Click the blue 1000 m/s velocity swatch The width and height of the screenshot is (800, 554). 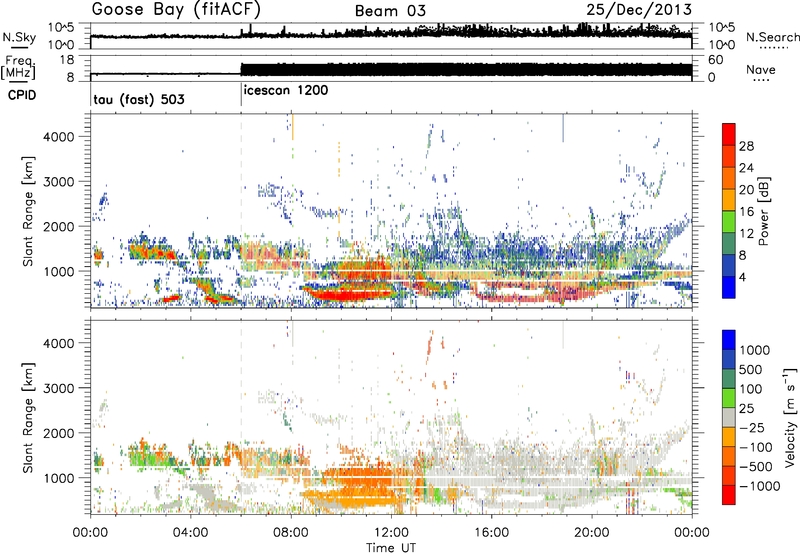(729, 340)
